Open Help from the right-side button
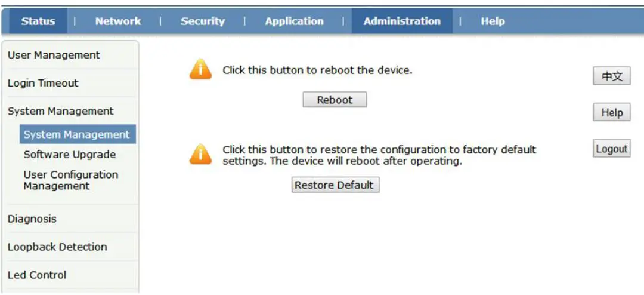Screen dimensions: 644x295 tap(612, 113)
